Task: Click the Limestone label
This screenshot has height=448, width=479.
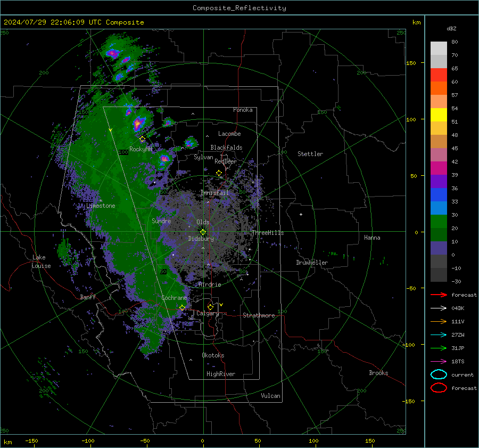Action: 101,206
